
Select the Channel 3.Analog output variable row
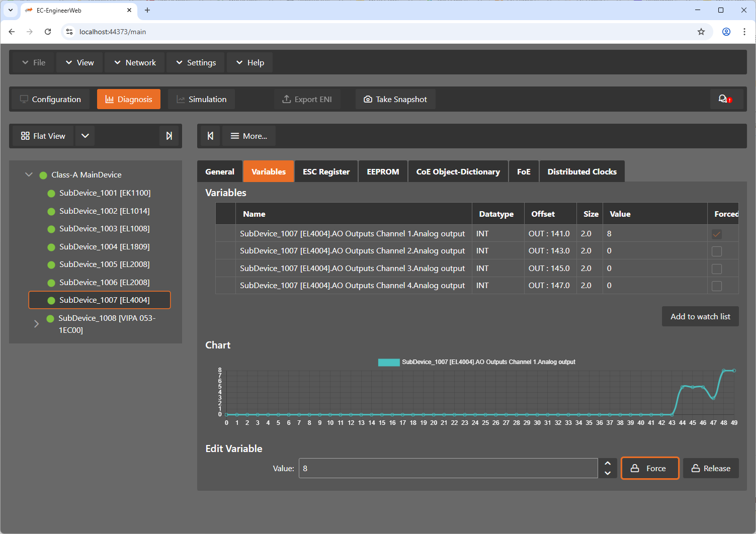point(477,269)
